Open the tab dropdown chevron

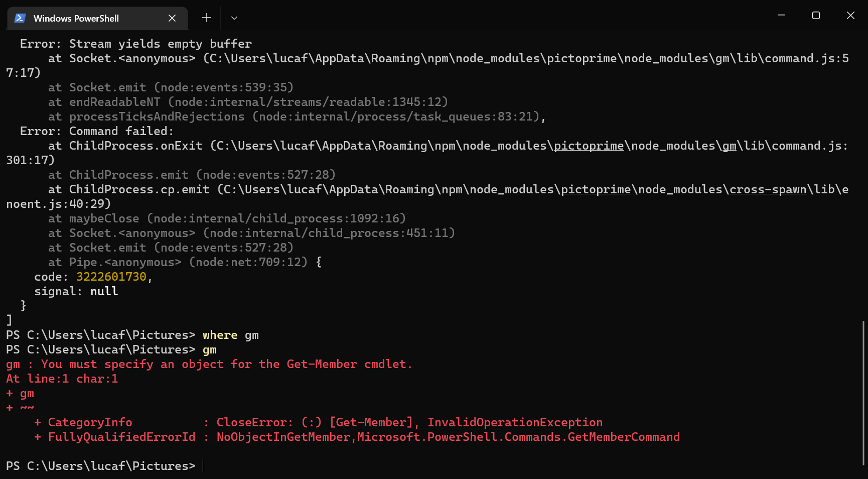tap(234, 18)
